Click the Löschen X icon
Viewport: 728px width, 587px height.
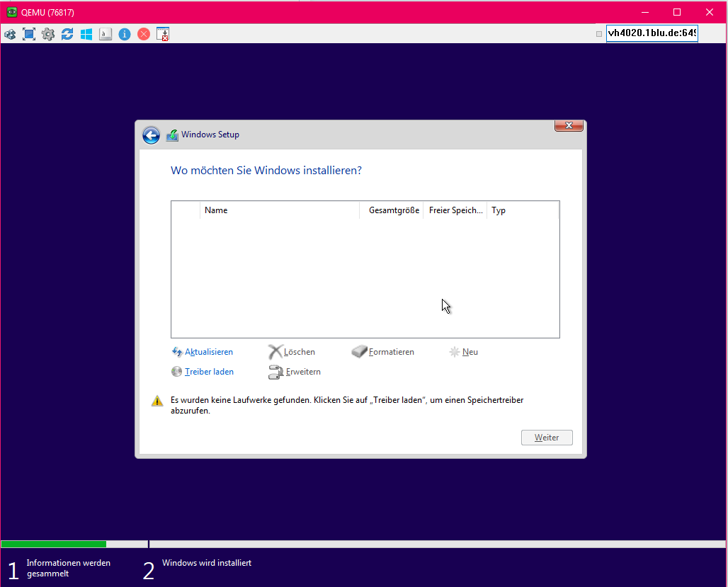tap(275, 352)
